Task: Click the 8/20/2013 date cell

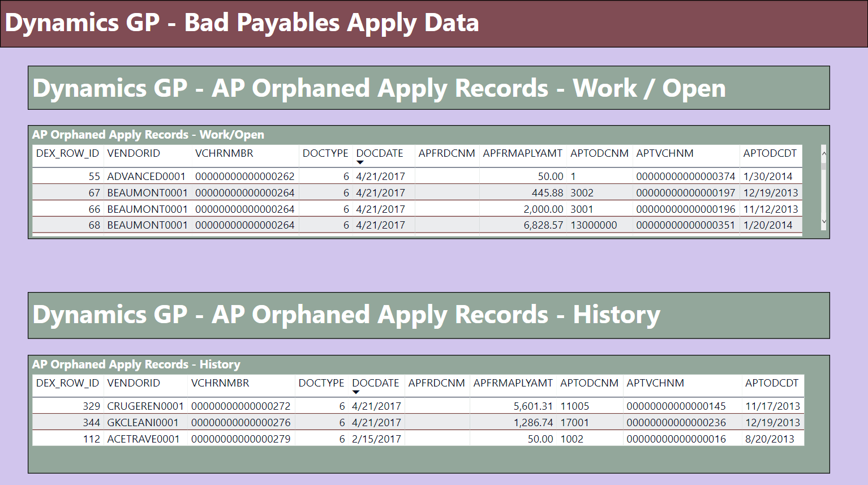Action: click(770, 439)
